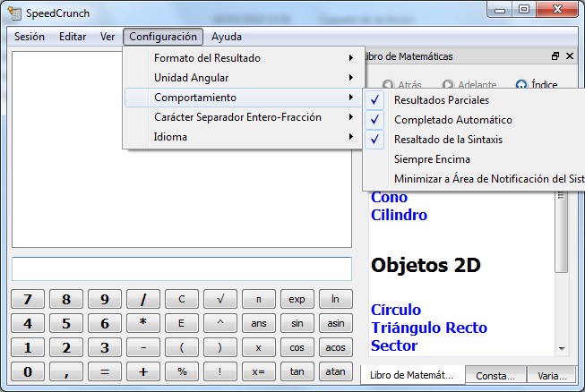Click the exp function key
This screenshot has height=392, width=585.
click(x=297, y=299)
